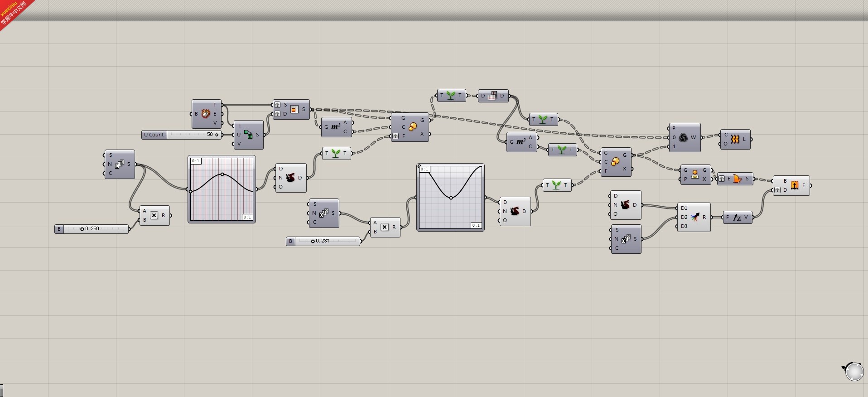Click the Extrude component with B and D inputs
This screenshot has width=868, height=397.
point(791,185)
